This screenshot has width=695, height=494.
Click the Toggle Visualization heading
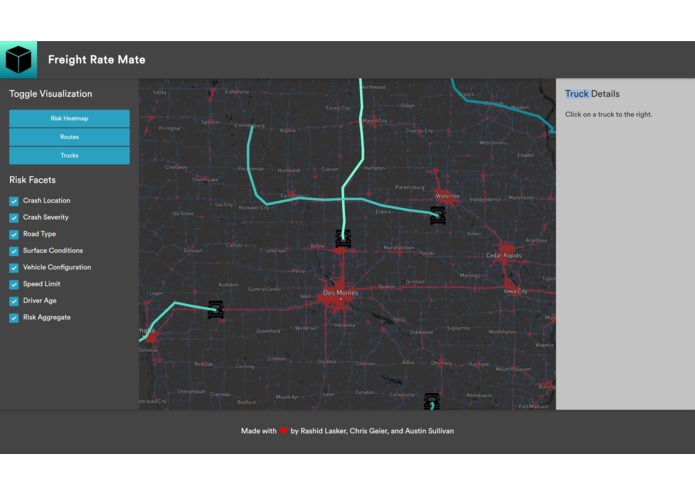(x=51, y=94)
